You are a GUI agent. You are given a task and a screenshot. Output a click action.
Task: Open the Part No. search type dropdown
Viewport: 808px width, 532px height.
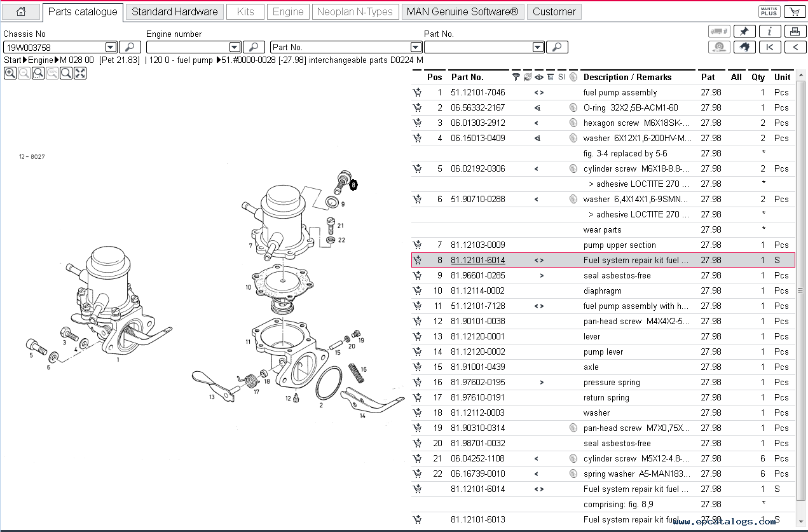click(x=416, y=47)
